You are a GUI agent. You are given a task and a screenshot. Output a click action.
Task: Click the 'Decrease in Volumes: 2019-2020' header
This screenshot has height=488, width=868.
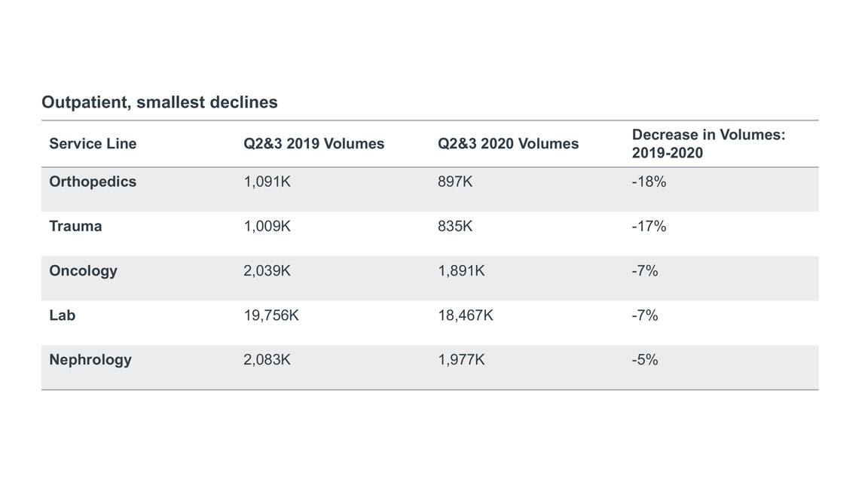(x=708, y=143)
